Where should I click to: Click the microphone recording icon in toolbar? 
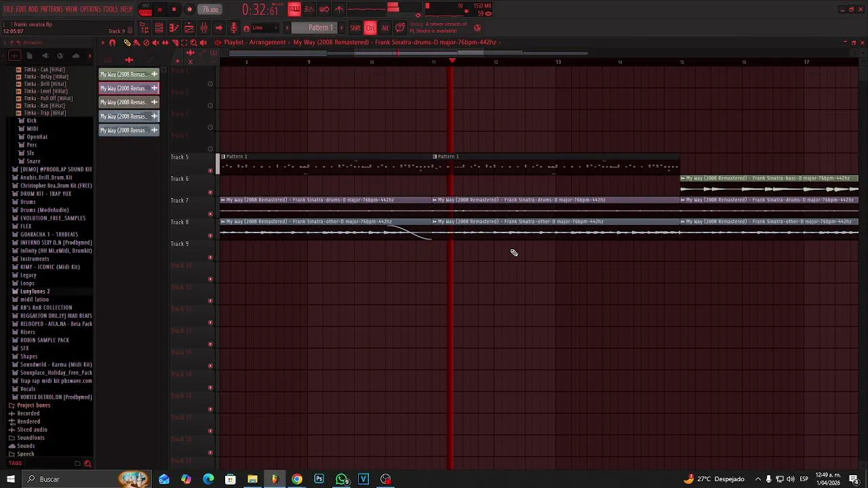click(x=233, y=28)
